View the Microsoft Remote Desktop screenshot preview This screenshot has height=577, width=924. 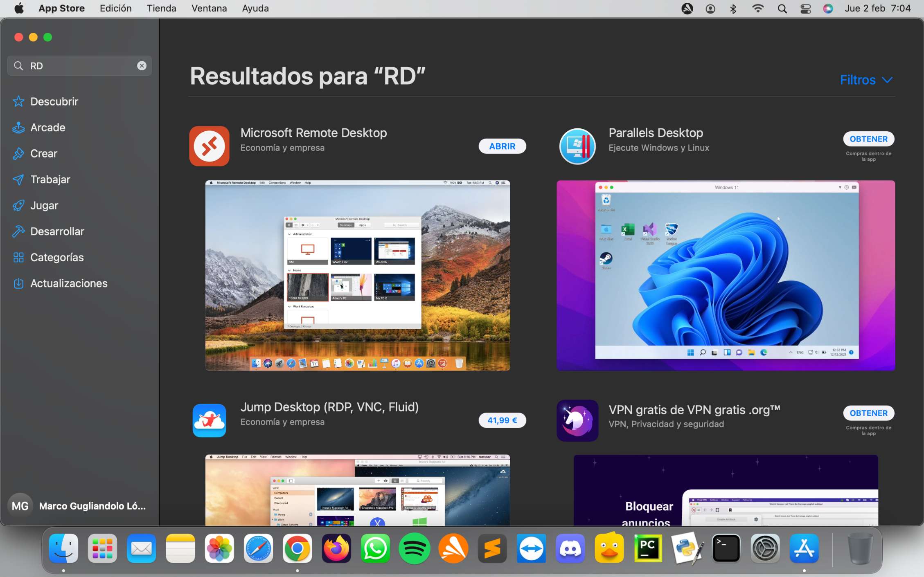click(358, 275)
